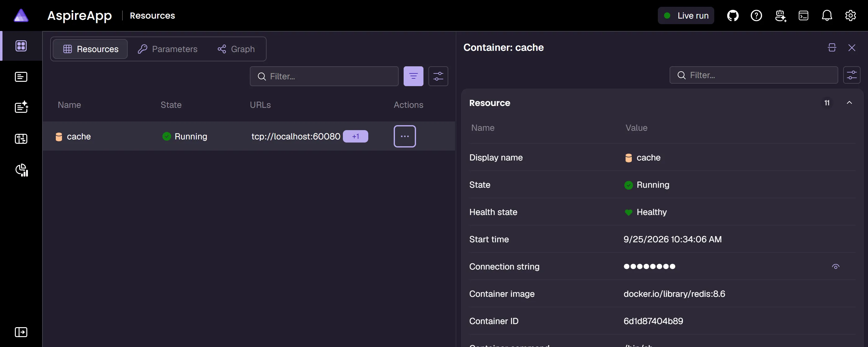Viewport: 868px width, 347px height.
Task: Sort by the Name column header
Action: click(x=69, y=105)
